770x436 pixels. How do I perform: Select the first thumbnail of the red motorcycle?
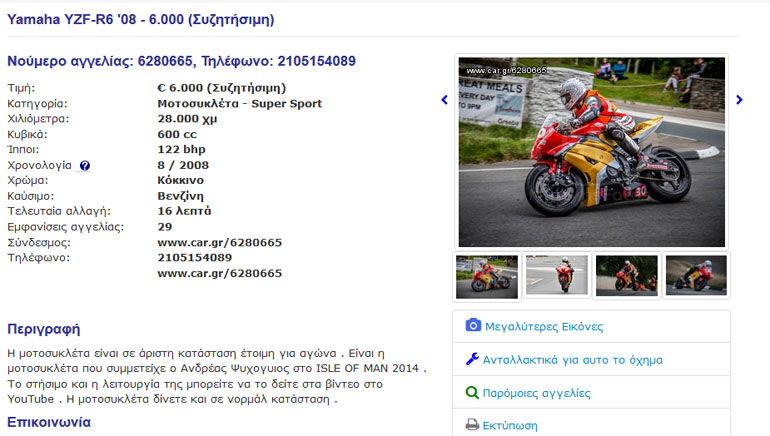487,276
